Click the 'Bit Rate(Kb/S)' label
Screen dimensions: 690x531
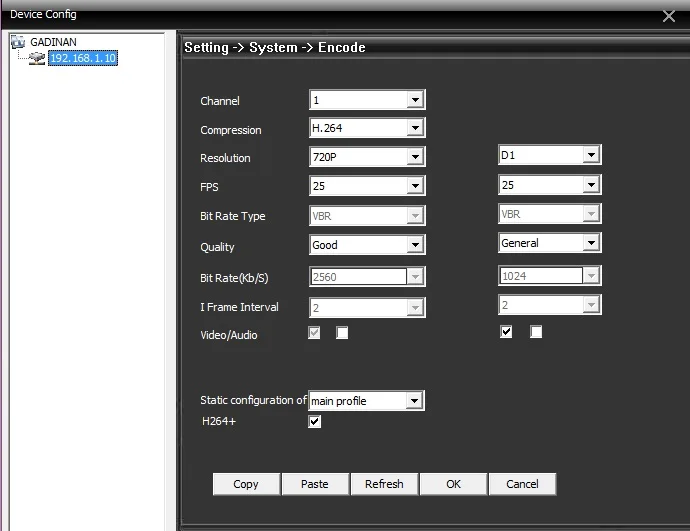click(x=234, y=278)
